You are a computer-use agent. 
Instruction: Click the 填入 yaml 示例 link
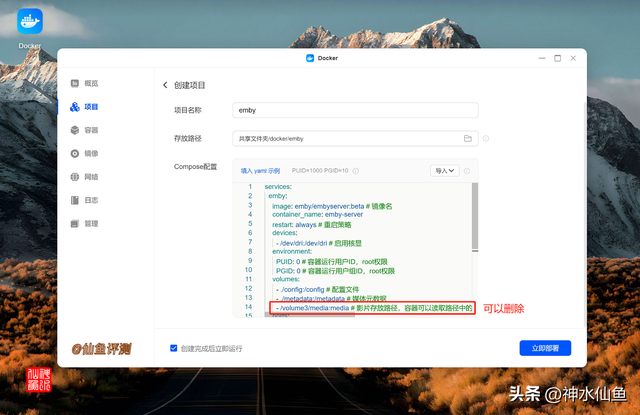click(260, 171)
